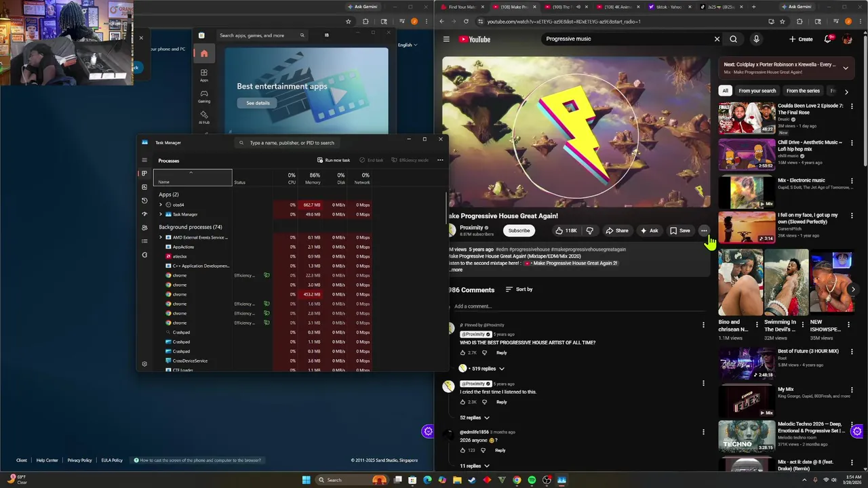
Task: Open Users page in Task Manager sidebar
Action: pos(144,228)
